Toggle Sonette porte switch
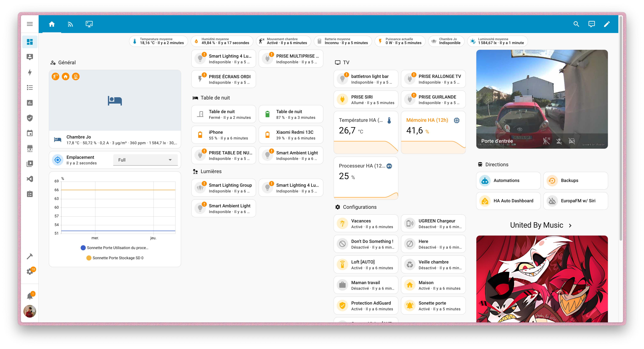The image size is (644, 349). (433, 306)
